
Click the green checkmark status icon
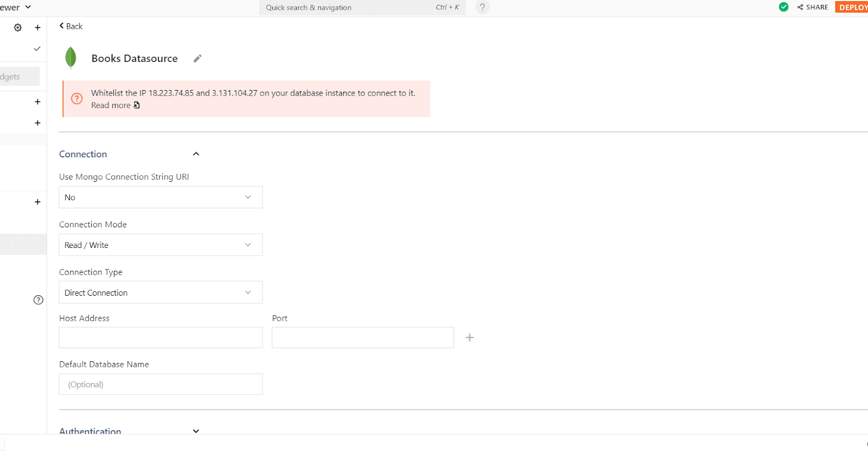point(783,7)
